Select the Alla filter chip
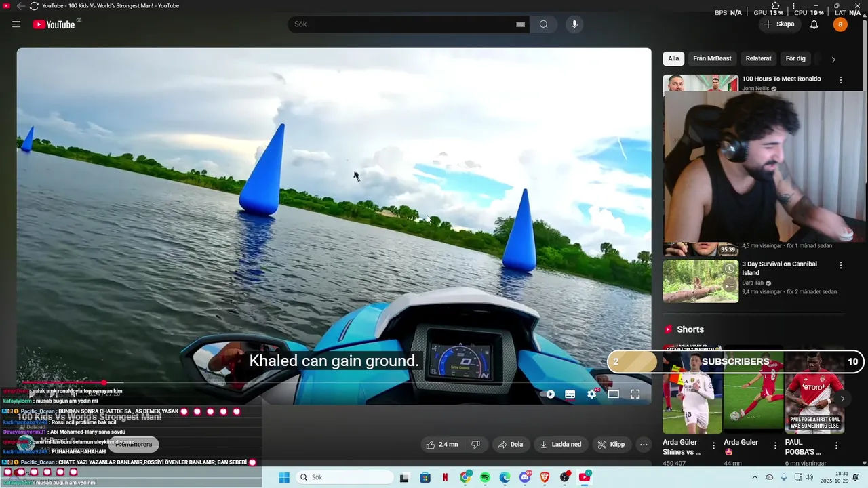Viewport: 868px width, 488px height. click(673, 59)
